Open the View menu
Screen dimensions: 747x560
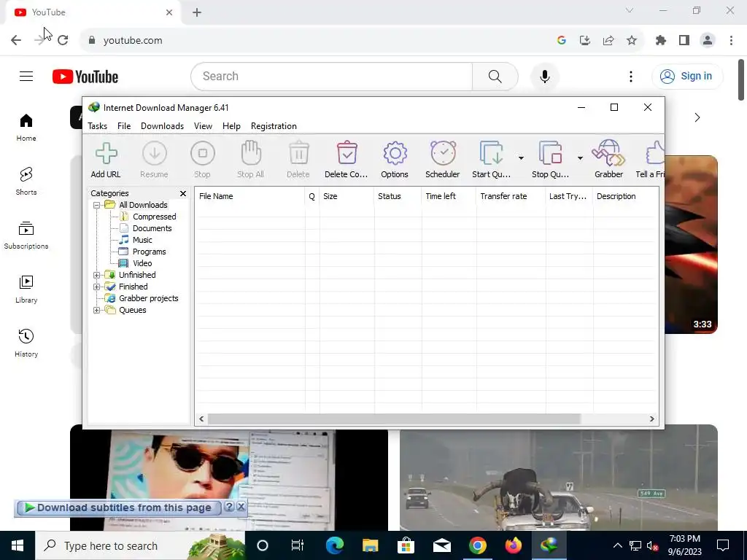click(x=203, y=126)
